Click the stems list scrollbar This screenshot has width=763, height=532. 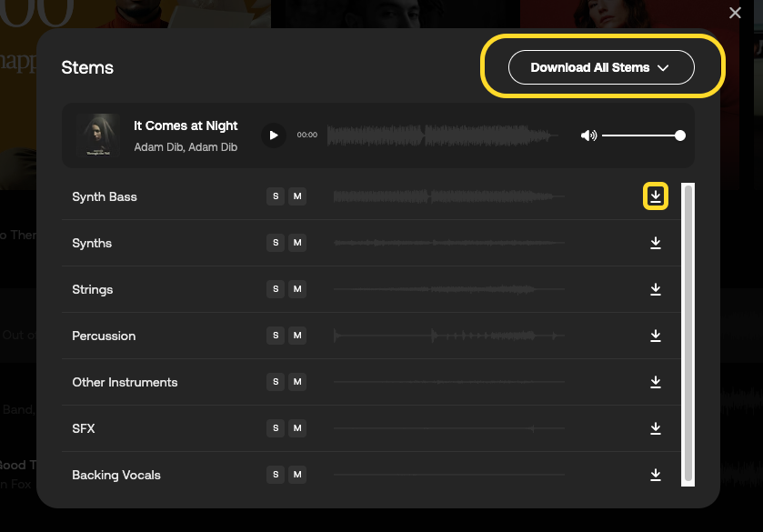coord(688,333)
